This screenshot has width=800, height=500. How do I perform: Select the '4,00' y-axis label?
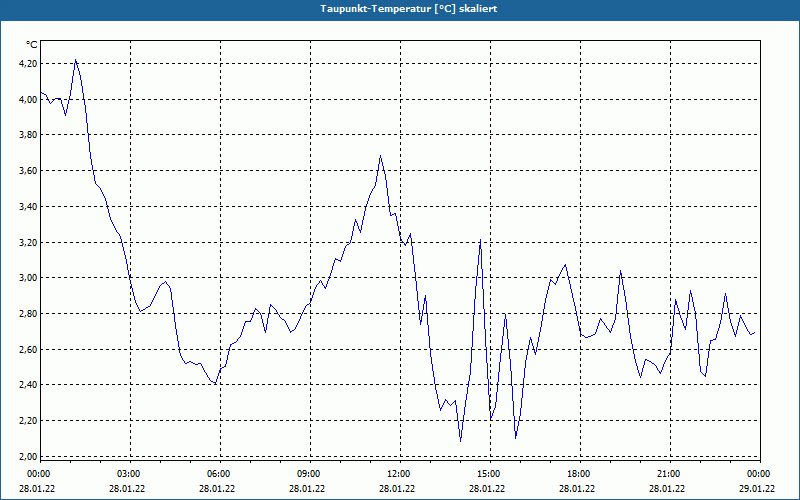point(28,99)
